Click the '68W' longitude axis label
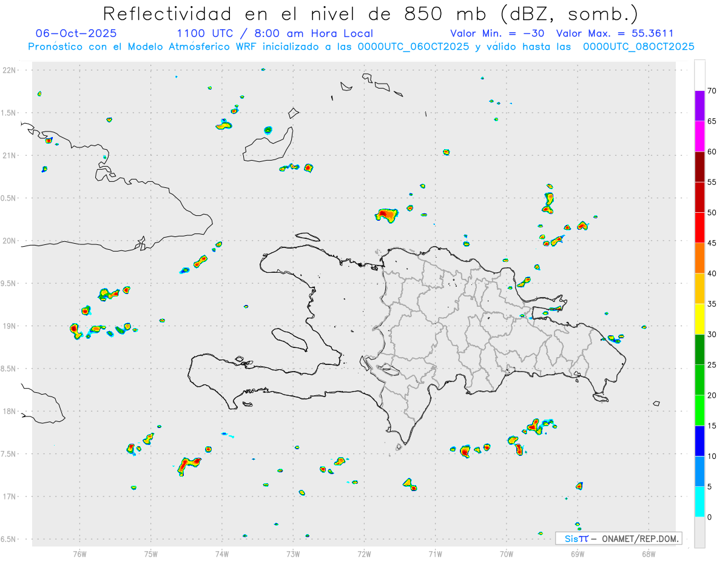This screenshot has height=562, width=728. [649, 554]
